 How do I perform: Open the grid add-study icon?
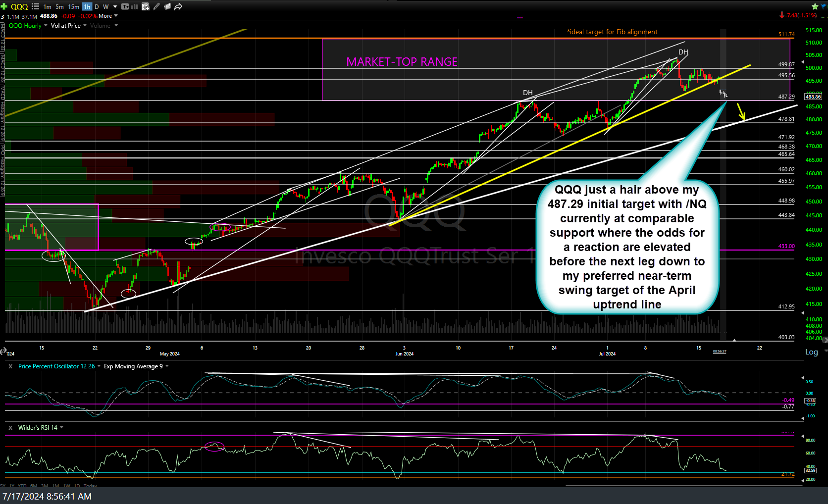(x=146, y=6)
